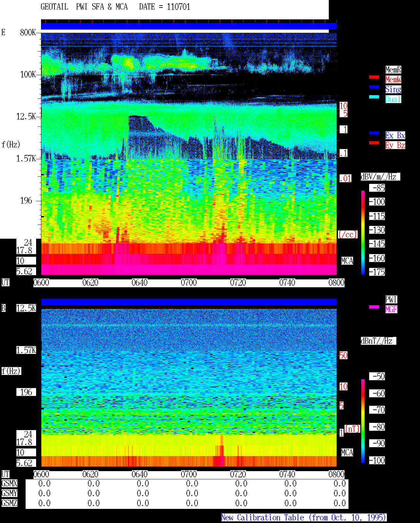The height and width of the screenshot is (523, 420).
Task: Click the 0700 tick on lower time axis
Action: (189, 474)
